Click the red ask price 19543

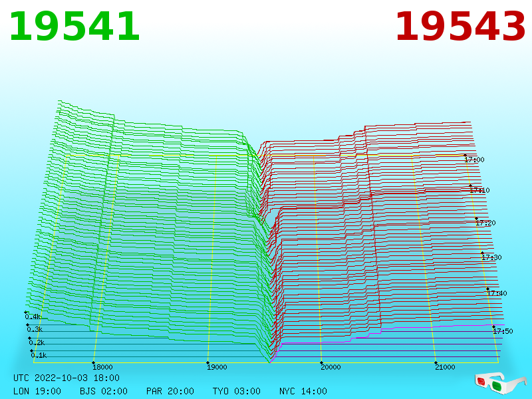pos(460,27)
